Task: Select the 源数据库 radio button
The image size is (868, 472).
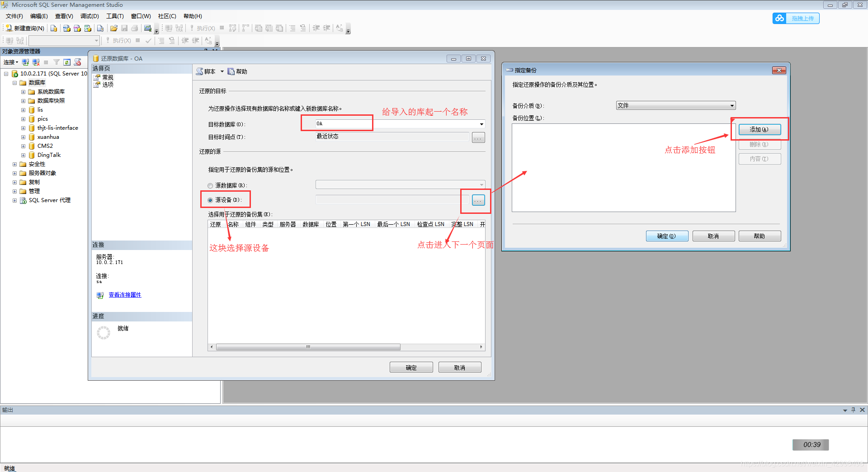Action: [210, 186]
